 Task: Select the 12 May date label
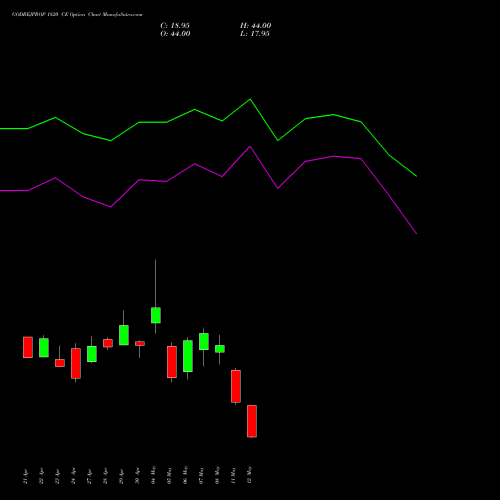click(250, 476)
